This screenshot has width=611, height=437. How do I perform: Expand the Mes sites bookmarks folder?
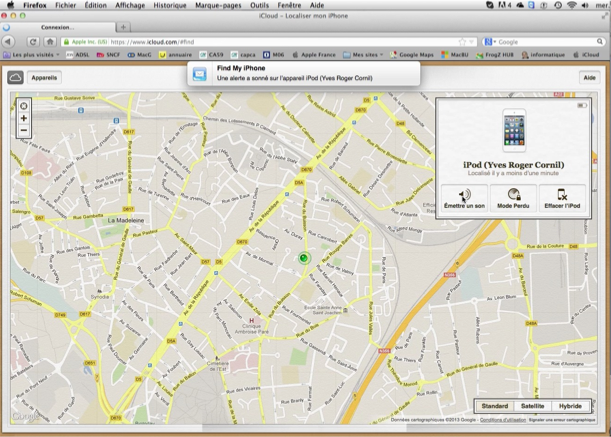click(x=363, y=55)
